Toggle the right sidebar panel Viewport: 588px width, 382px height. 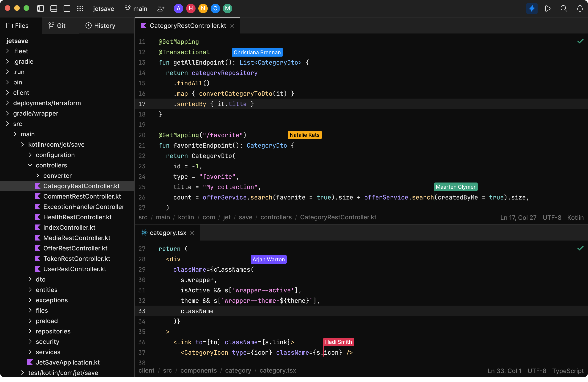[67, 8]
